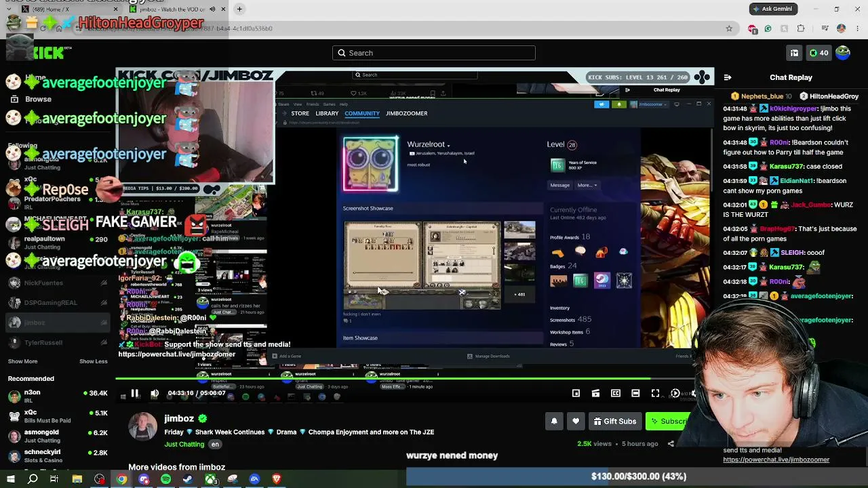The width and height of the screenshot is (868, 488).
Task: Open the Kick user avatar menu
Action: tap(843, 53)
